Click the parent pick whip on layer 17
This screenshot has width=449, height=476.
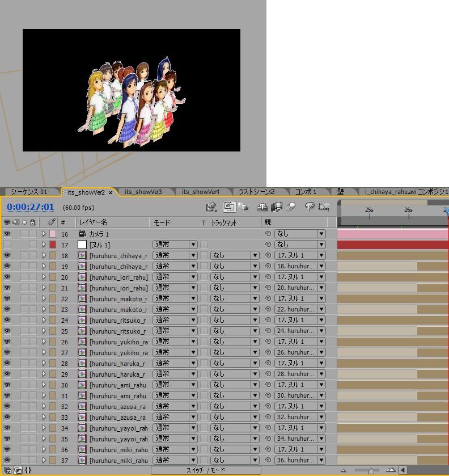tap(268, 245)
